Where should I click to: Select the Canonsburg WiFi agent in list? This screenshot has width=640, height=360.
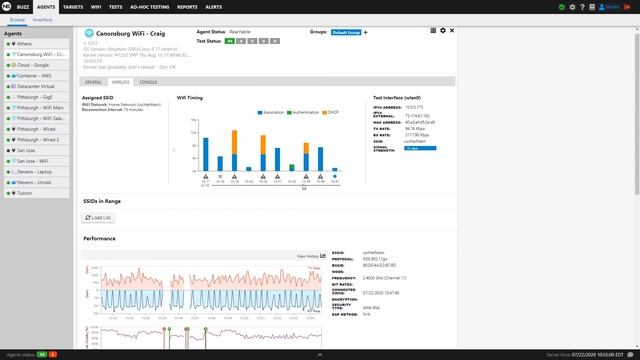(37, 54)
